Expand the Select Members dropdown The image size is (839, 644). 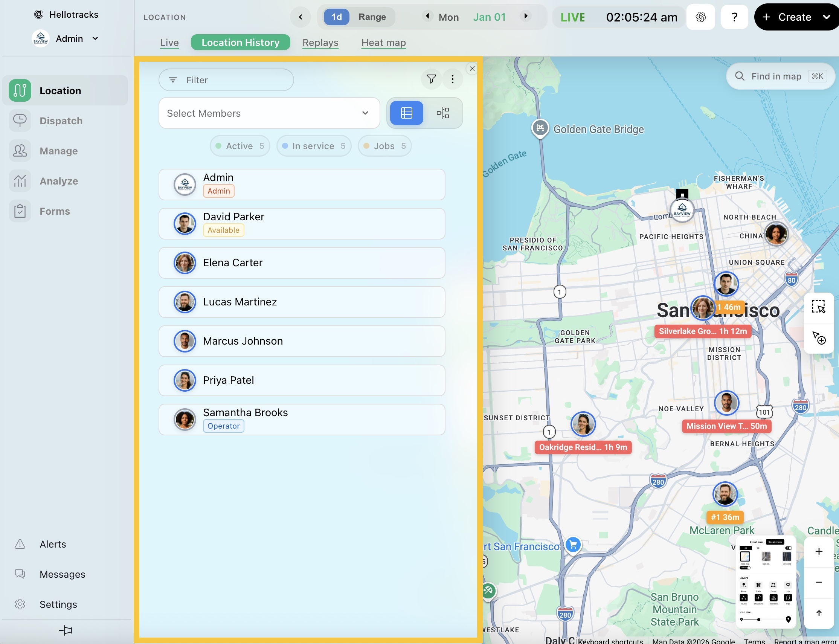269,113
